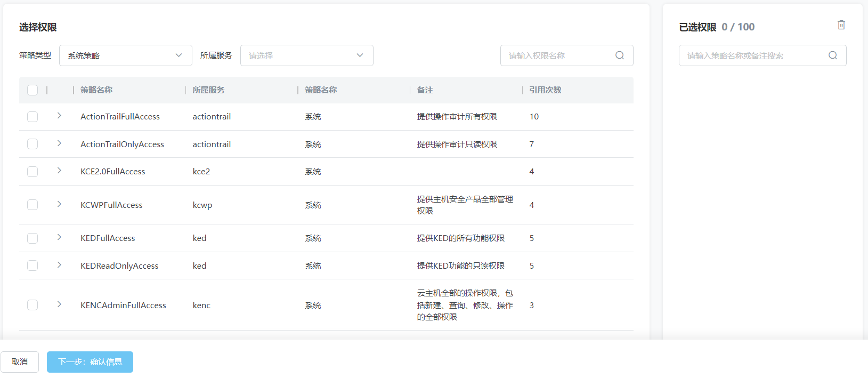This screenshot has width=868, height=378.
Task: Focus the 请输入策略名称或备注搜索 field
Action: pos(754,55)
